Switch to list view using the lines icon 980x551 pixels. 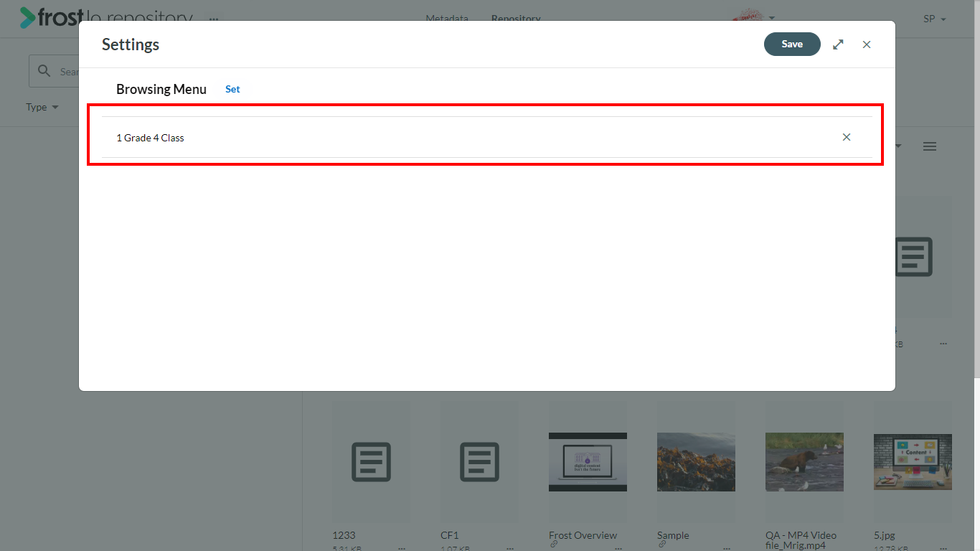(x=930, y=146)
